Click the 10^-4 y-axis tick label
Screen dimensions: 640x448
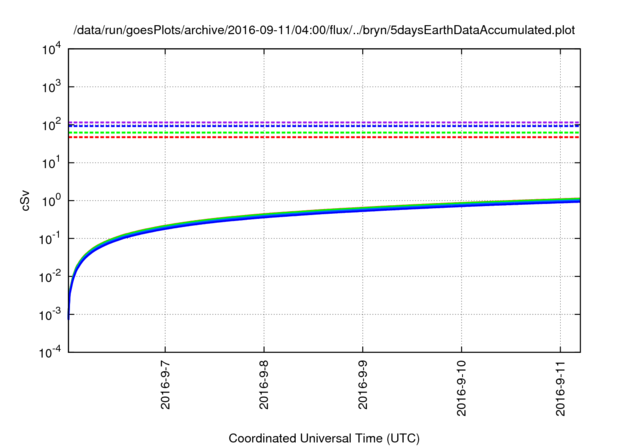[x=50, y=351]
